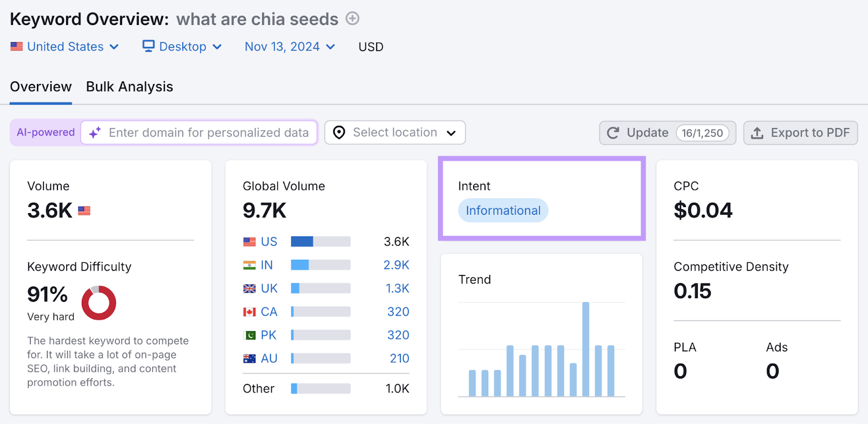Click the AI sparkle icon in the domain field

[94, 132]
